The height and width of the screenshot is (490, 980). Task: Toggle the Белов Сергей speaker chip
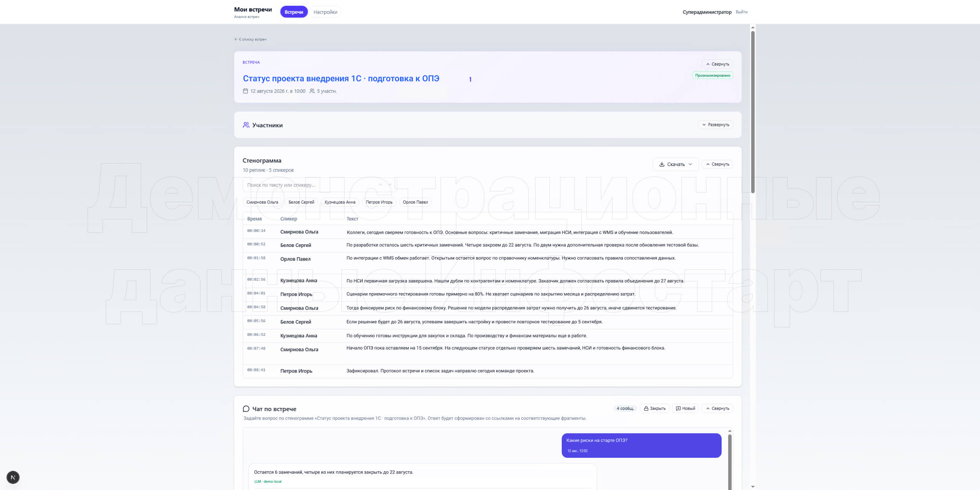tap(301, 202)
